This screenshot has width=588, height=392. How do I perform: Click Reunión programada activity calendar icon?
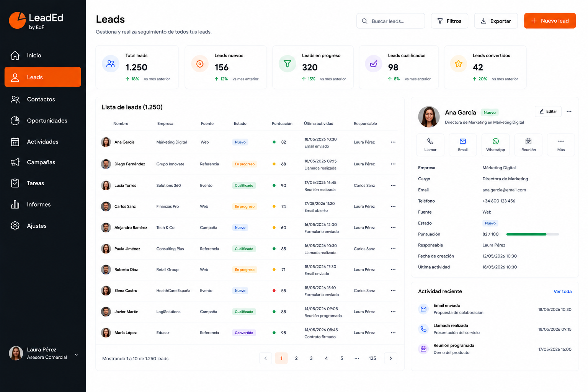click(423, 349)
